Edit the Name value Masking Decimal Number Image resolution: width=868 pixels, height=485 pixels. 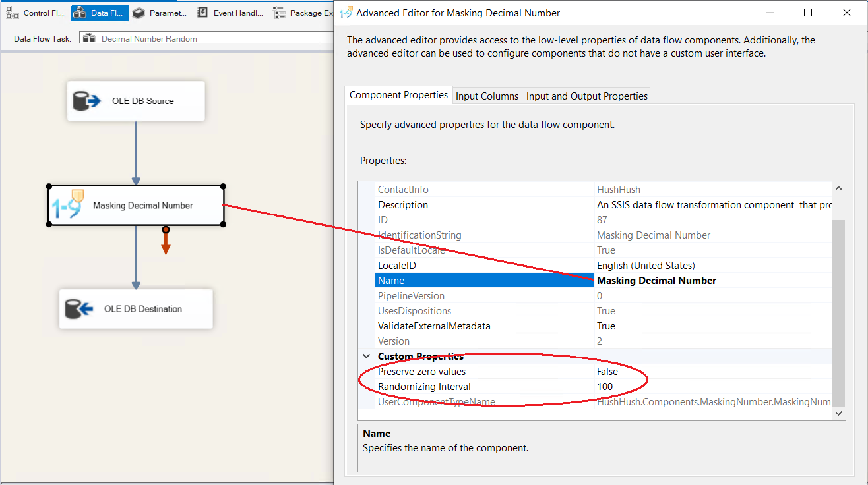click(x=656, y=281)
